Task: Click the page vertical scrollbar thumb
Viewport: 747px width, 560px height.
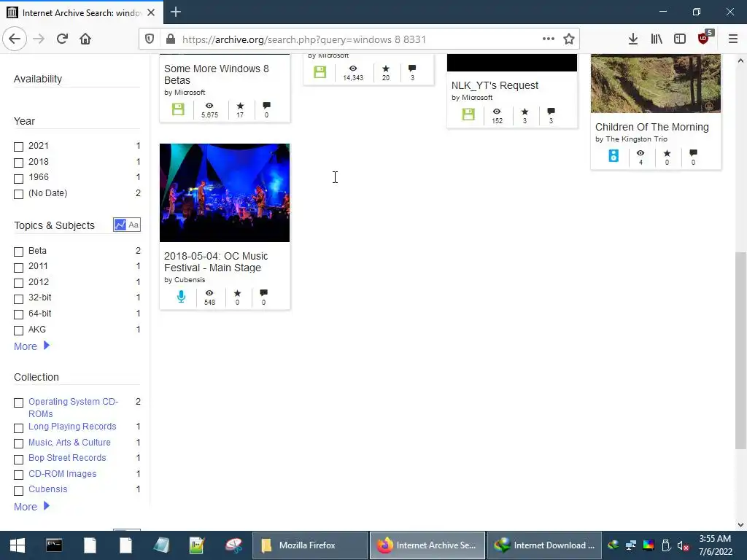Action: pos(740,351)
